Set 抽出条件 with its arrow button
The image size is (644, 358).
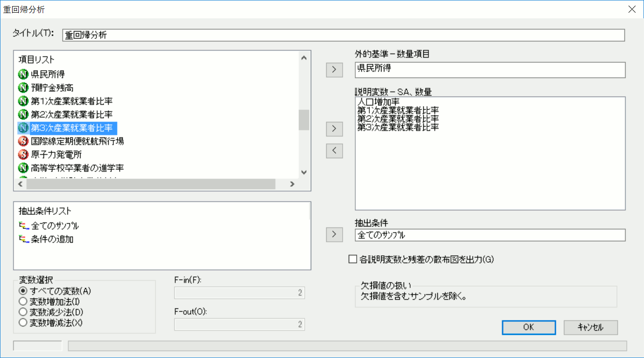[334, 234]
